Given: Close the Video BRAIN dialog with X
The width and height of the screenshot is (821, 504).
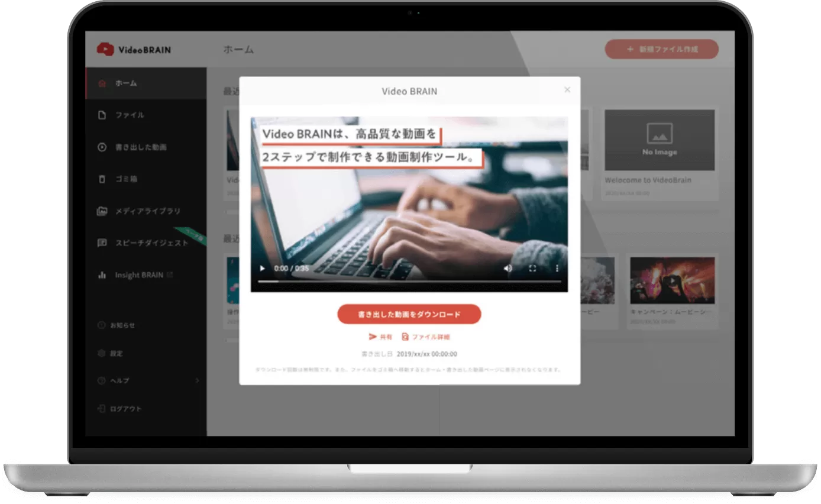Looking at the screenshot, I should (x=567, y=90).
